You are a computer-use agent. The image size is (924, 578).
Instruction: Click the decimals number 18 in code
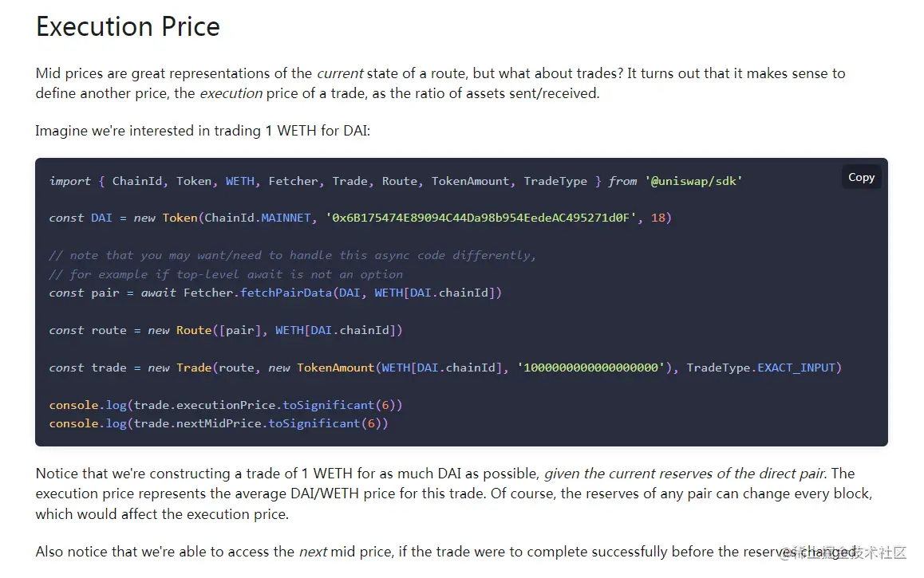click(x=657, y=218)
